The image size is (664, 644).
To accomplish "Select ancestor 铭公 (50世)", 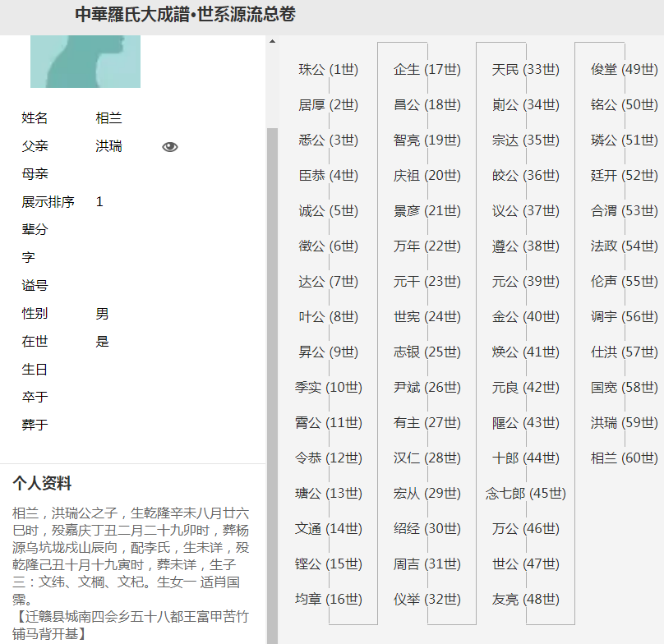I will [625, 104].
